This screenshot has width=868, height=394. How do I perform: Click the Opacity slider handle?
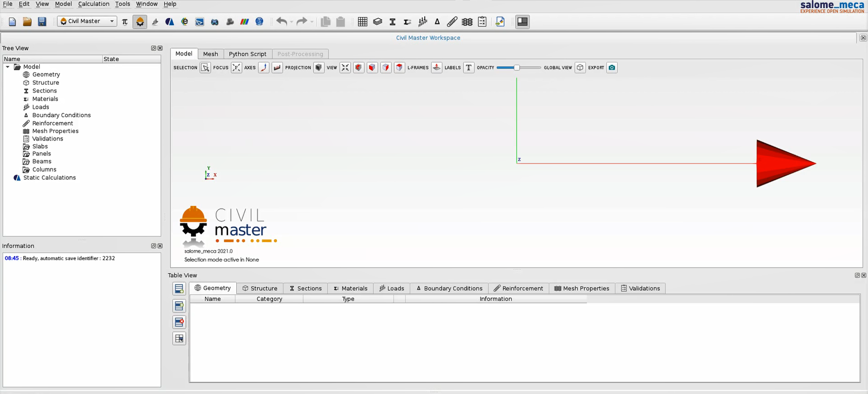tap(516, 67)
